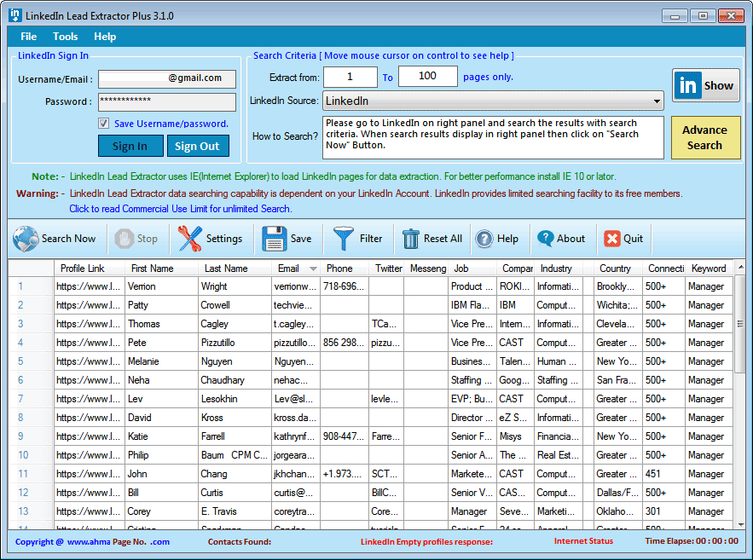Click the Email column sort arrow
This screenshot has width=753, height=560.
point(313,268)
